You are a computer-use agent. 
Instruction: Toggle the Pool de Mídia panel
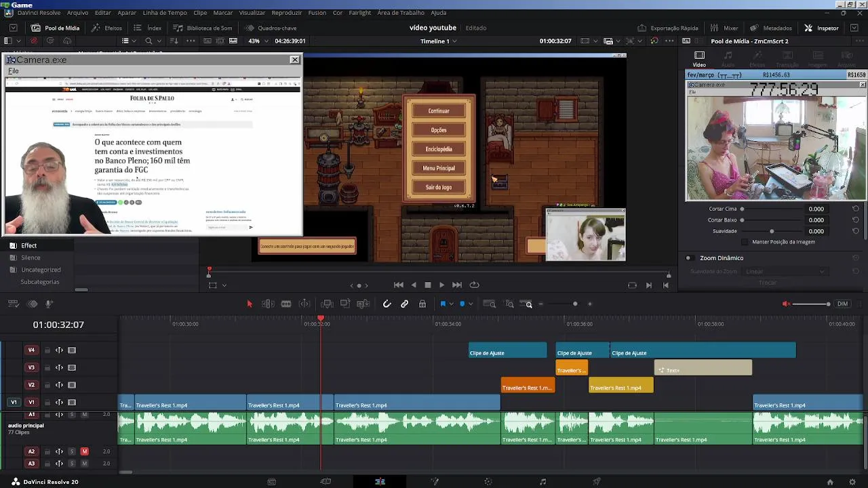coord(56,28)
